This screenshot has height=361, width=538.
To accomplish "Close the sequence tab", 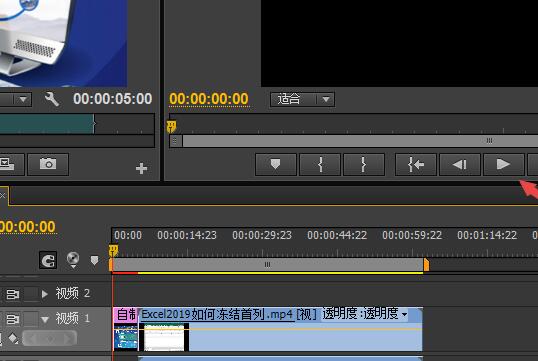I will 2,196.
